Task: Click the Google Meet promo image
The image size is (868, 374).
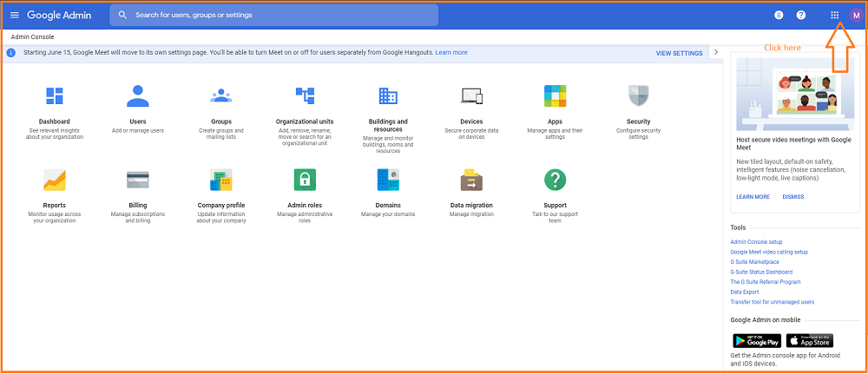Action: (794, 93)
